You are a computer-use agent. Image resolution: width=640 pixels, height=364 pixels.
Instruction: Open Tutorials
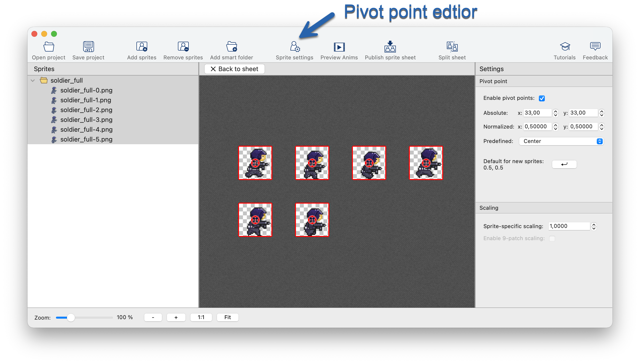point(564,50)
